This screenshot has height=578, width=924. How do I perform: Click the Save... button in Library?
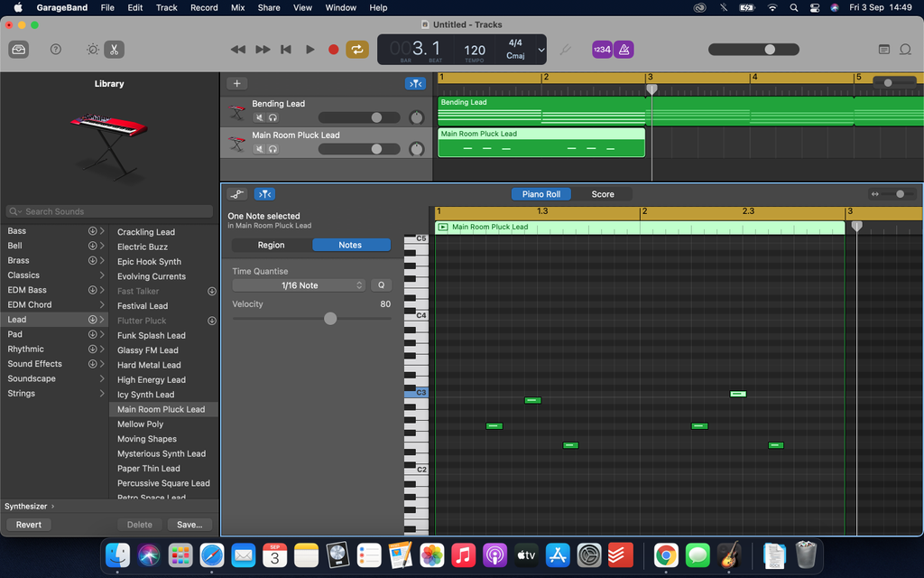point(189,525)
